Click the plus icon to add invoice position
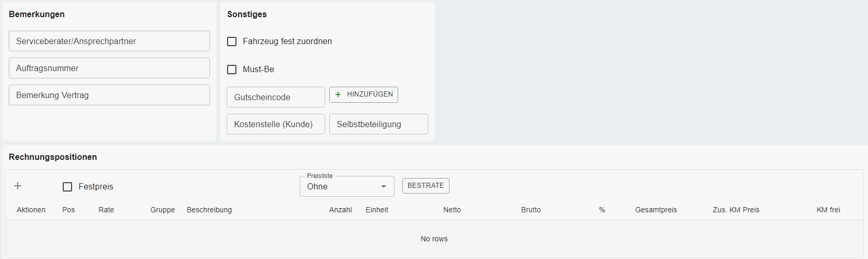This screenshot has height=259, width=868. click(18, 186)
